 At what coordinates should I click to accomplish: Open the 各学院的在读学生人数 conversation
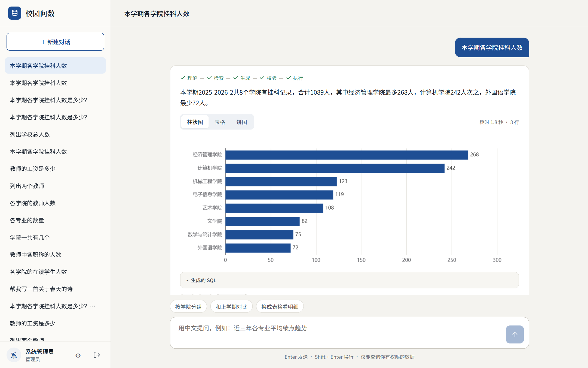point(55,272)
